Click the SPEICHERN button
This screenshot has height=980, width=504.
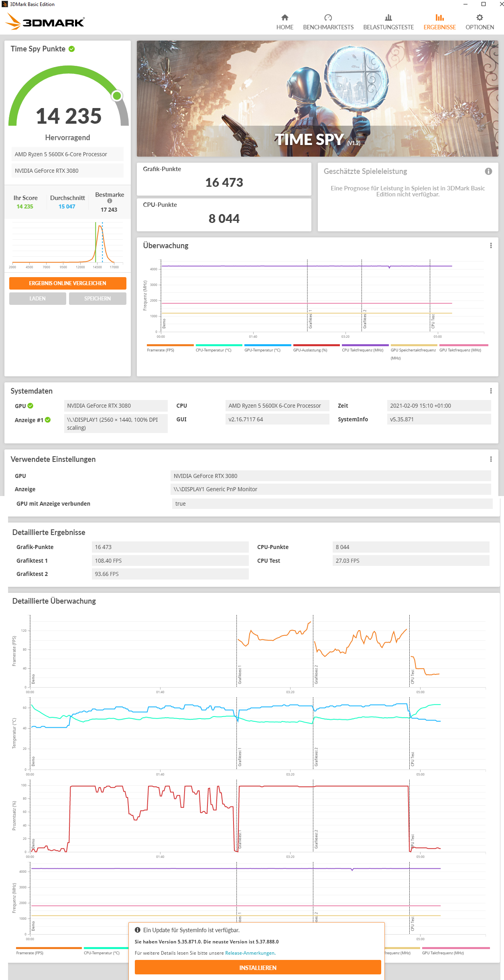tap(98, 298)
